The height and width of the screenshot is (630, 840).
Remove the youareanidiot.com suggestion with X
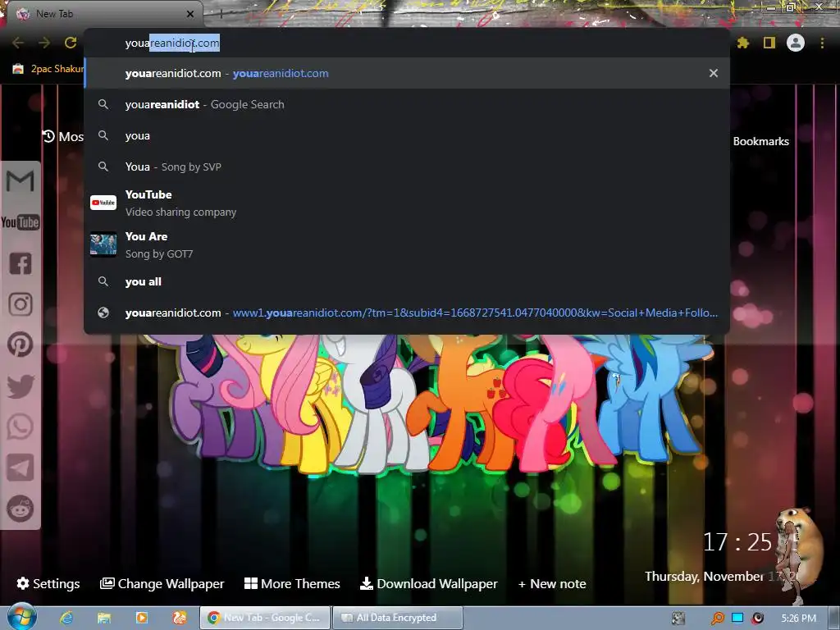714,73
